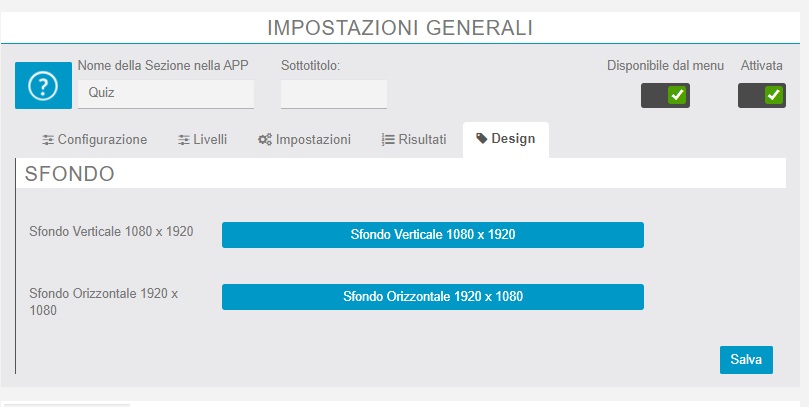This screenshot has width=809, height=407.
Task: Focus the Nome della Sezione text field
Action: (x=166, y=94)
